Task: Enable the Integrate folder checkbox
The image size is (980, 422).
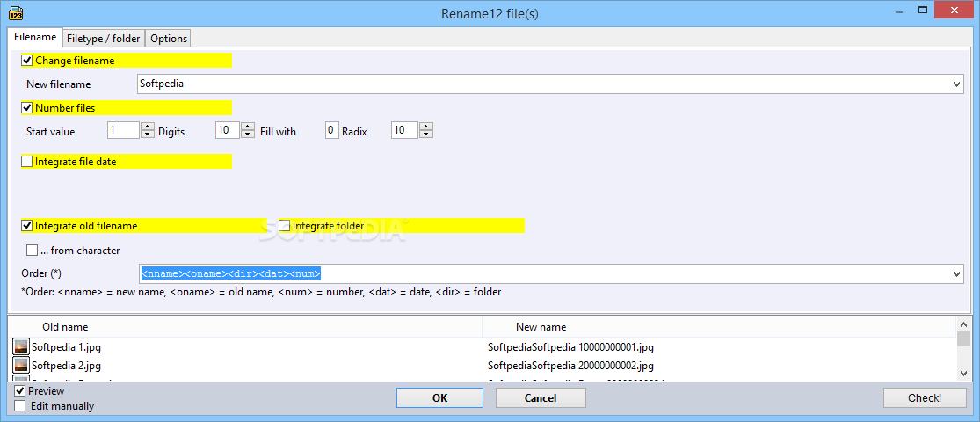Action: [x=285, y=226]
